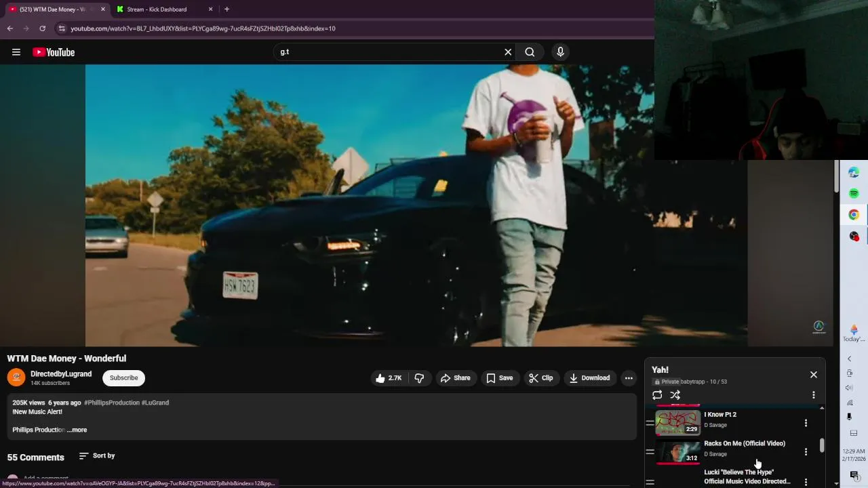This screenshot has width=868, height=488.
Task: Go to the YouTube home logo
Action: 54,52
